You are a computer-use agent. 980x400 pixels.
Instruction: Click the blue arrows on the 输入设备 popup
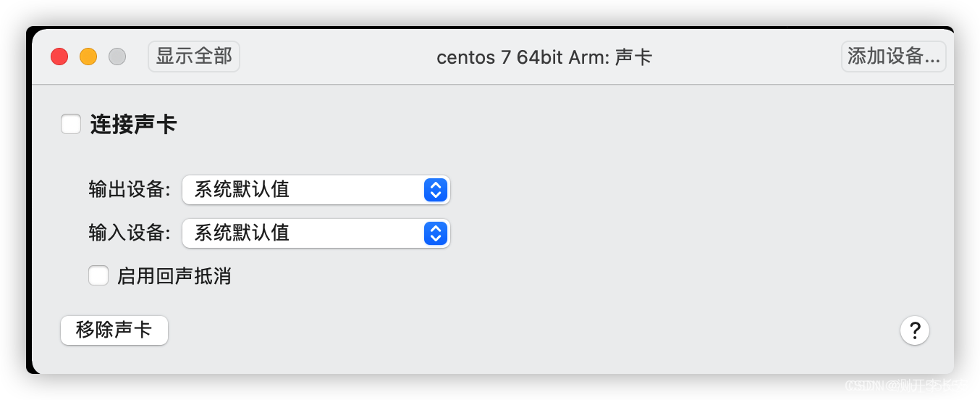pyautogui.click(x=435, y=233)
